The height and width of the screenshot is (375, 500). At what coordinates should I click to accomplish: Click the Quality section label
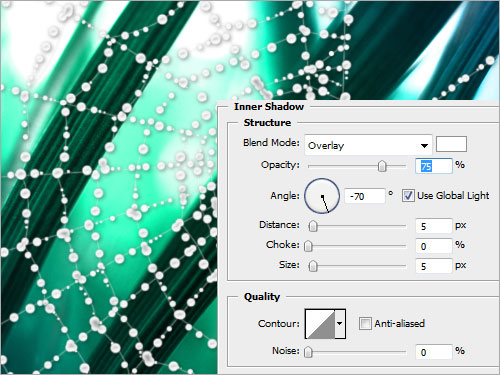(262, 297)
